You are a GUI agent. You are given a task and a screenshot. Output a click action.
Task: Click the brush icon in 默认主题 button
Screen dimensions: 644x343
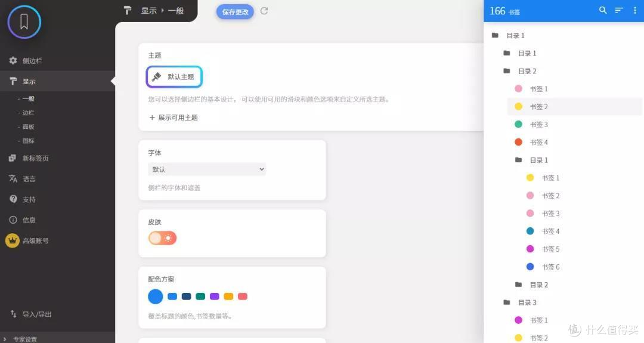[x=156, y=77]
